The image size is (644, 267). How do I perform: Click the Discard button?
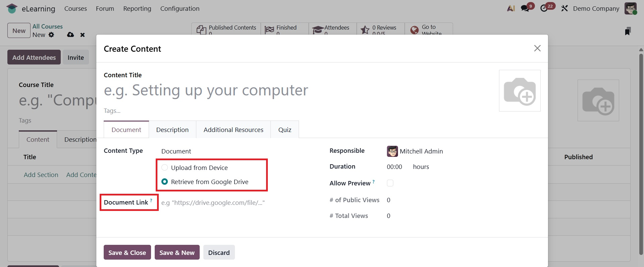pyautogui.click(x=219, y=253)
